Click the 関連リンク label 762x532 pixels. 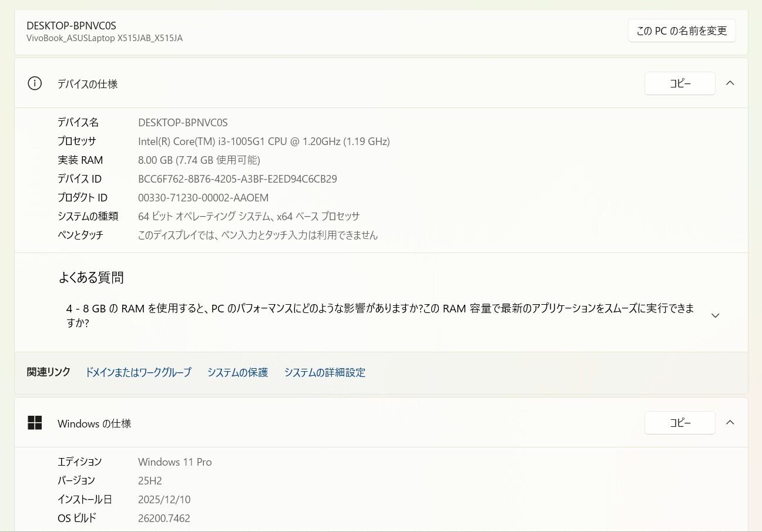click(x=49, y=372)
